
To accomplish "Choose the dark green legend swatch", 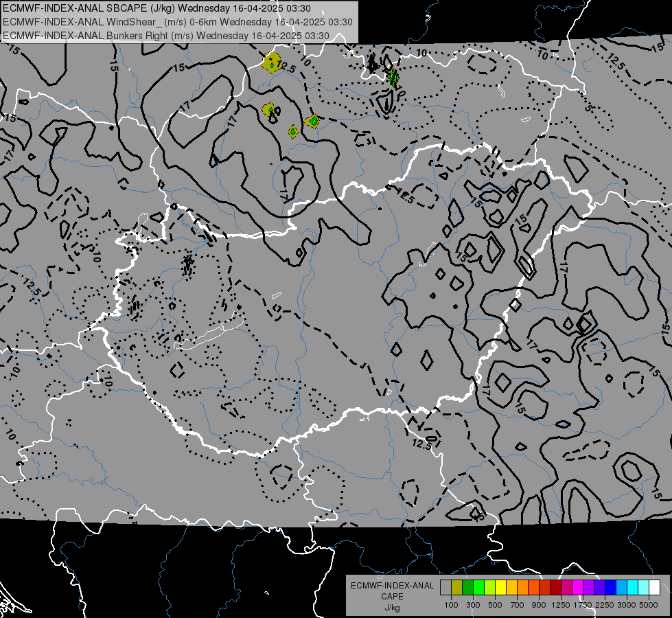I will [467, 587].
